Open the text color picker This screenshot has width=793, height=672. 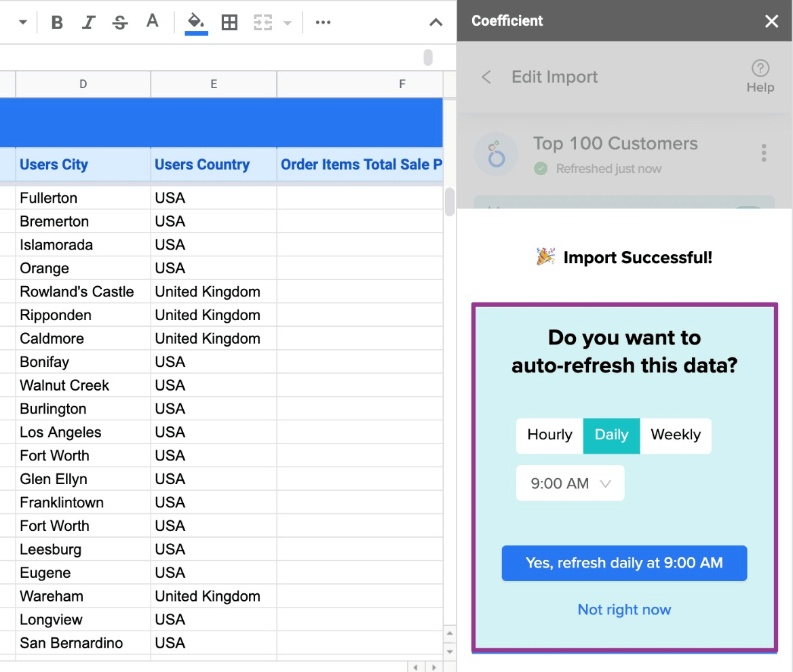(152, 22)
